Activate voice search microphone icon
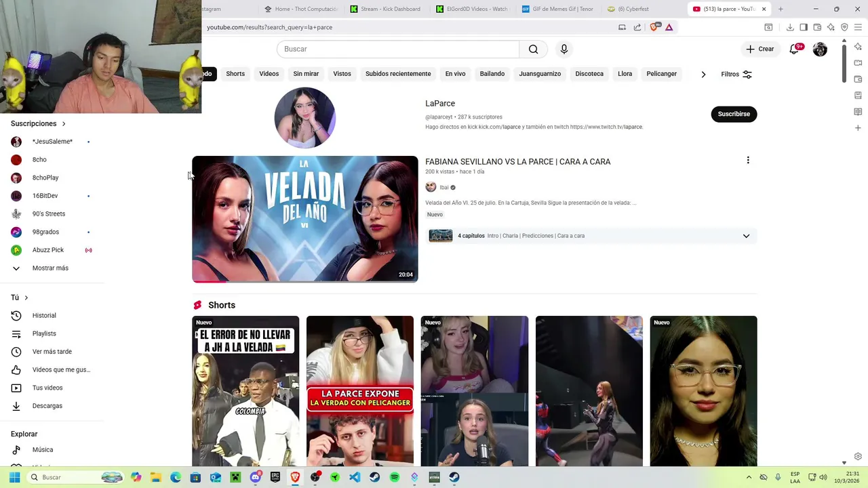 [x=564, y=49]
